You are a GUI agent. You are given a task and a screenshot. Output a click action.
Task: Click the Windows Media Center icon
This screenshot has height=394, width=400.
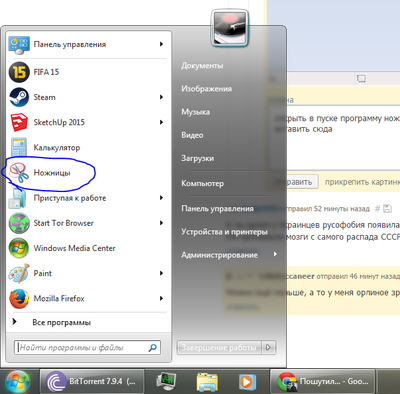point(19,248)
